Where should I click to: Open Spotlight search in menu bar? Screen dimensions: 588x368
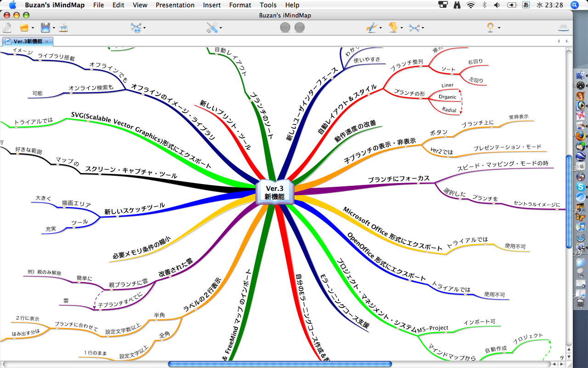click(x=574, y=5)
